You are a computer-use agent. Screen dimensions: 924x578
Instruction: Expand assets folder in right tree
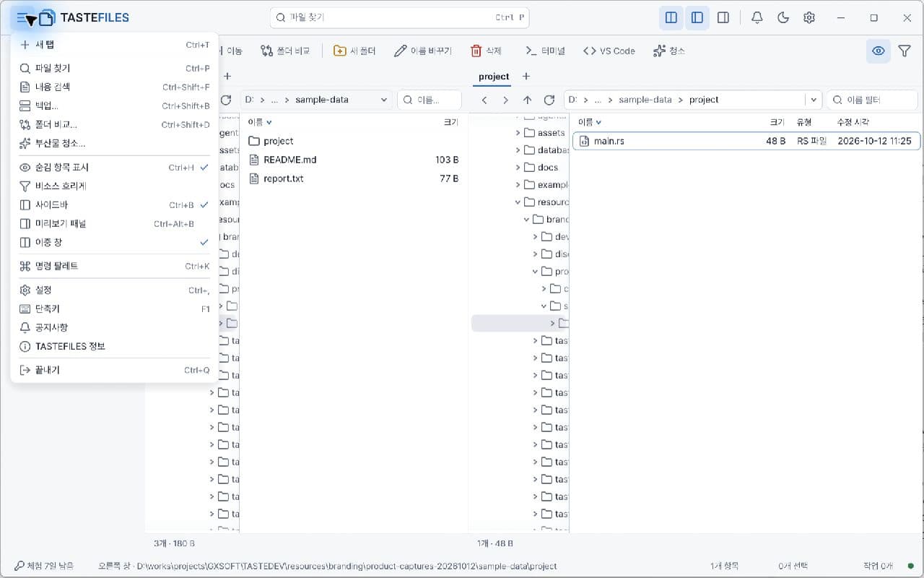518,133
